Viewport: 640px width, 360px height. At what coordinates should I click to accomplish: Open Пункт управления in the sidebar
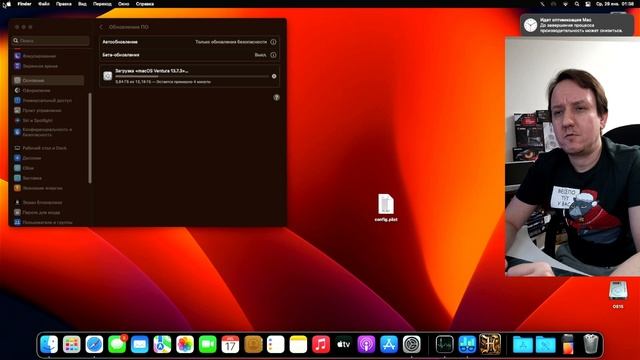pyautogui.click(x=38, y=111)
